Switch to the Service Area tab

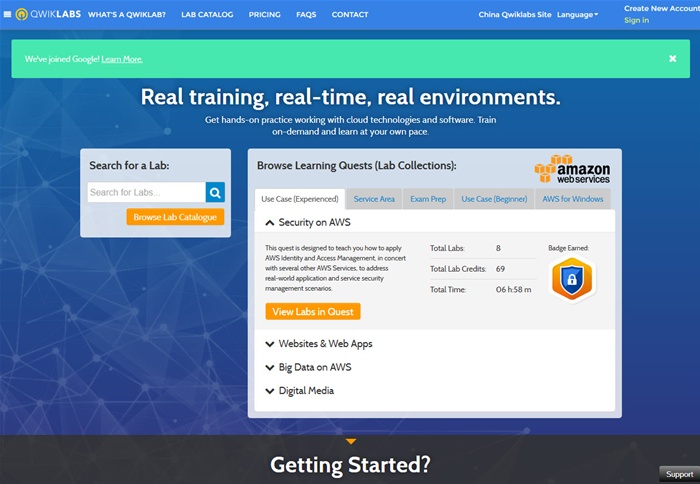[x=374, y=199]
